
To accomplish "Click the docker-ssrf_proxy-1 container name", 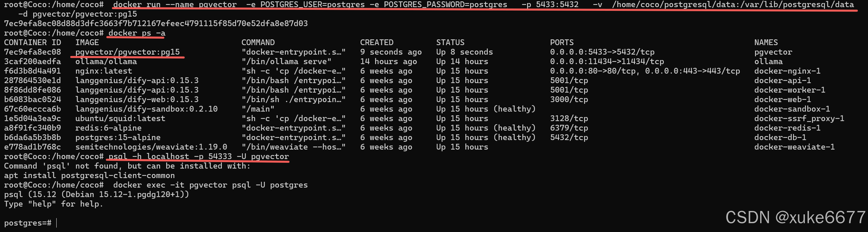I will pyautogui.click(x=799, y=118).
